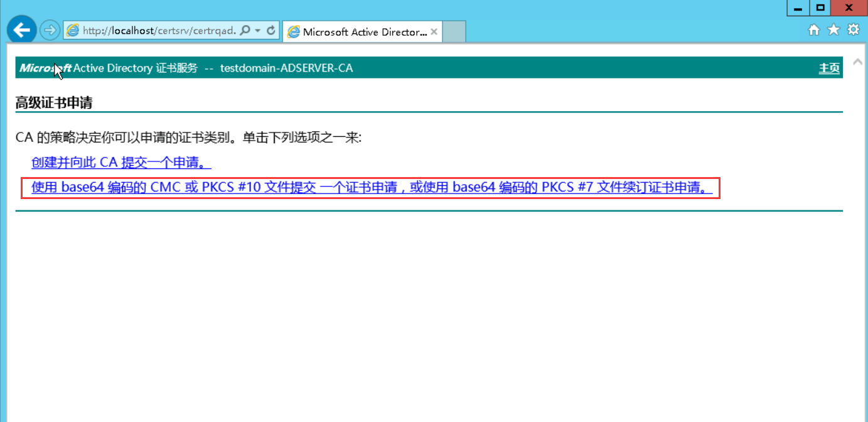This screenshot has height=422, width=868.
Task: Open the base64 编码的 CMC 或 PKCS #10 link
Action: coord(372,188)
